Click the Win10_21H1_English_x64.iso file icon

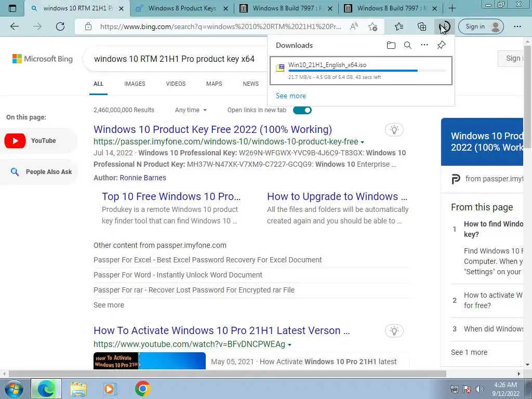pyautogui.click(x=280, y=68)
